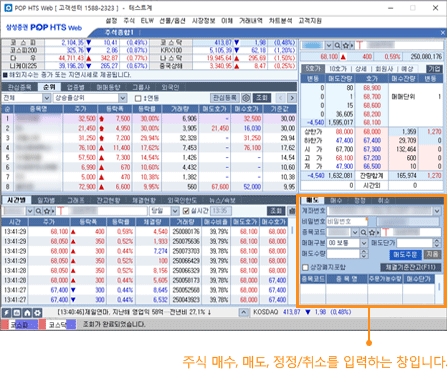The width and height of the screenshot is (447, 369).
Task: Toggle the ±연동 checkbox
Action: 138,98
